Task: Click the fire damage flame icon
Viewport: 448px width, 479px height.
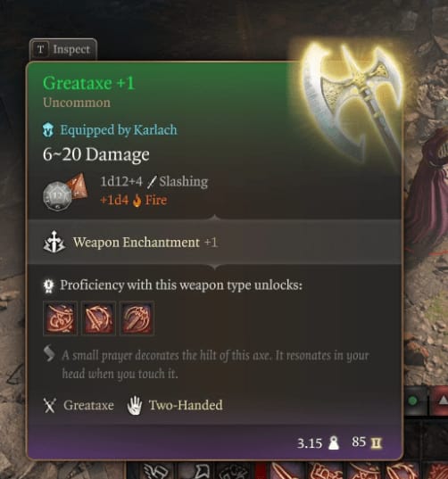Action: 137,201
